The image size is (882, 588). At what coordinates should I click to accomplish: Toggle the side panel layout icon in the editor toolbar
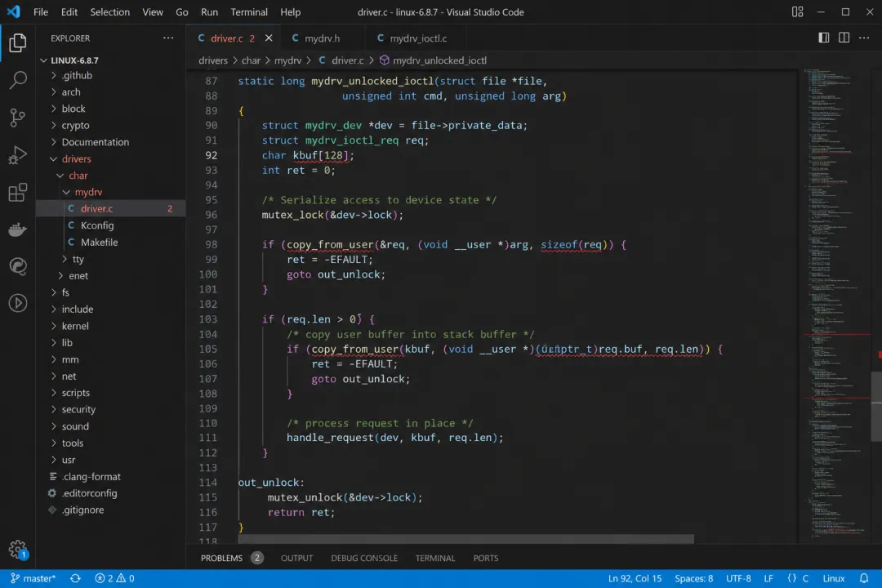pos(823,38)
